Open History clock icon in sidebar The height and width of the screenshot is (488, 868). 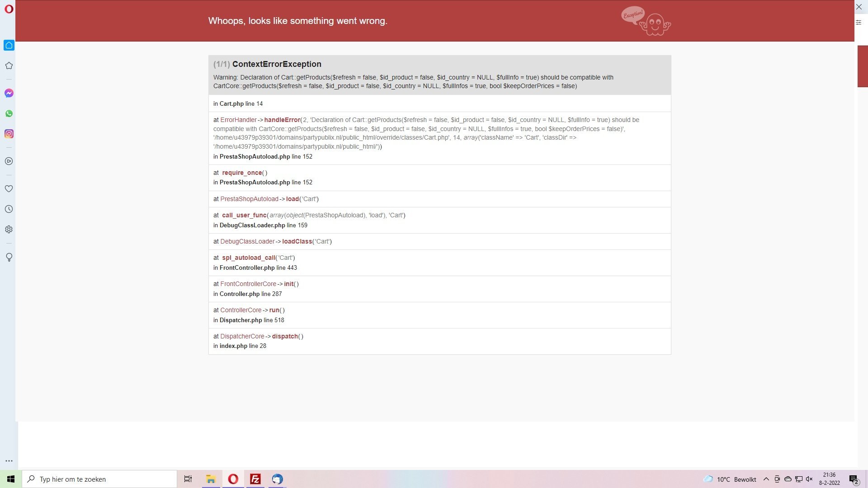[9, 209]
